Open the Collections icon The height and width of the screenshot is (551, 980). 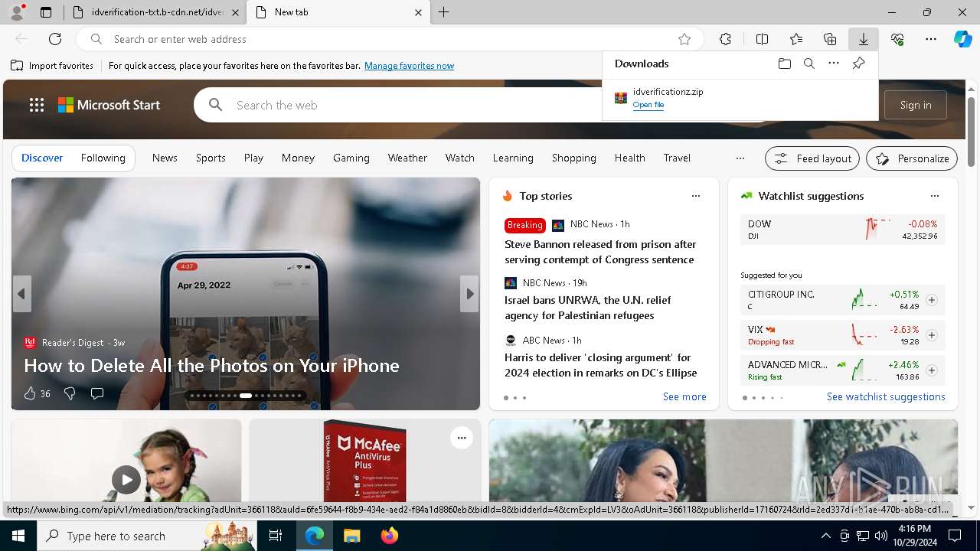pyautogui.click(x=830, y=39)
